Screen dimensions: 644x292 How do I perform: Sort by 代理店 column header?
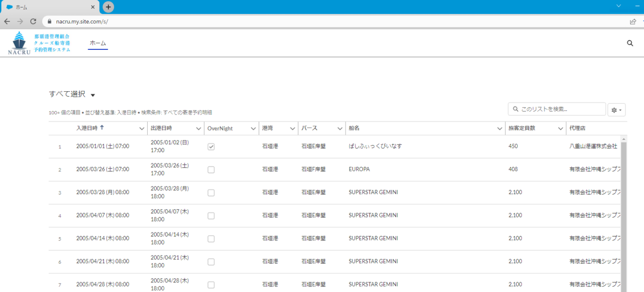577,128
